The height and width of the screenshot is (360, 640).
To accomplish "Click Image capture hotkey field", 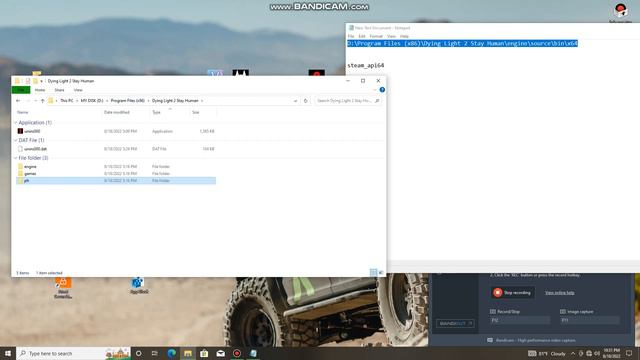I will click(x=589, y=320).
